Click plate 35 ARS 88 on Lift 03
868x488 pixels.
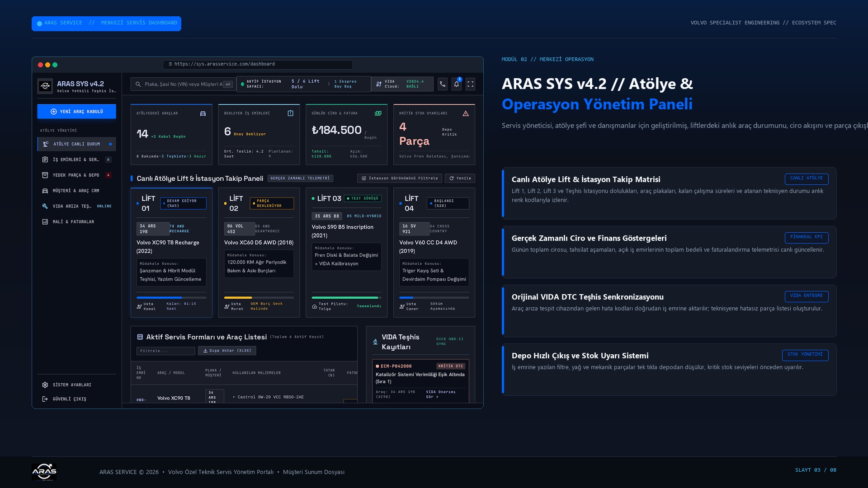pos(327,216)
